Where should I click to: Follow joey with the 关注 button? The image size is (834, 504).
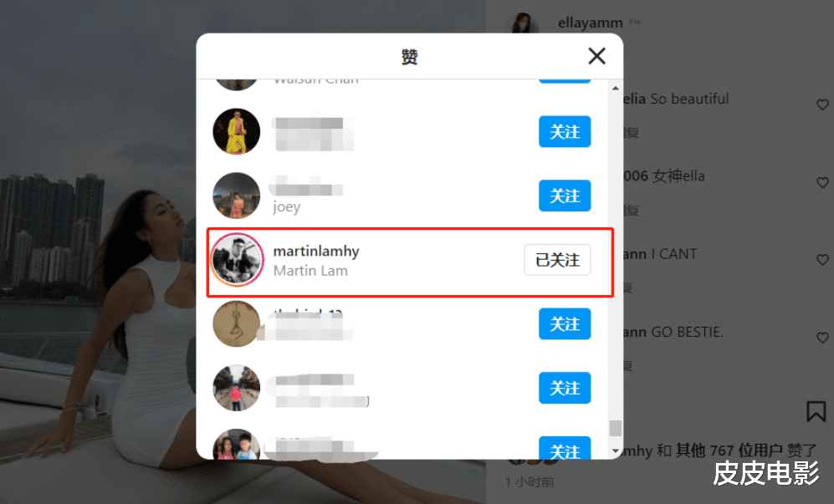pyautogui.click(x=565, y=196)
